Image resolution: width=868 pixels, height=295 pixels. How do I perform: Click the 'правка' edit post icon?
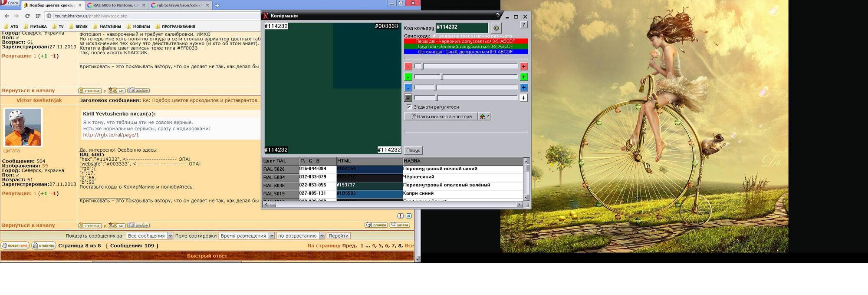click(x=376, y=225)
